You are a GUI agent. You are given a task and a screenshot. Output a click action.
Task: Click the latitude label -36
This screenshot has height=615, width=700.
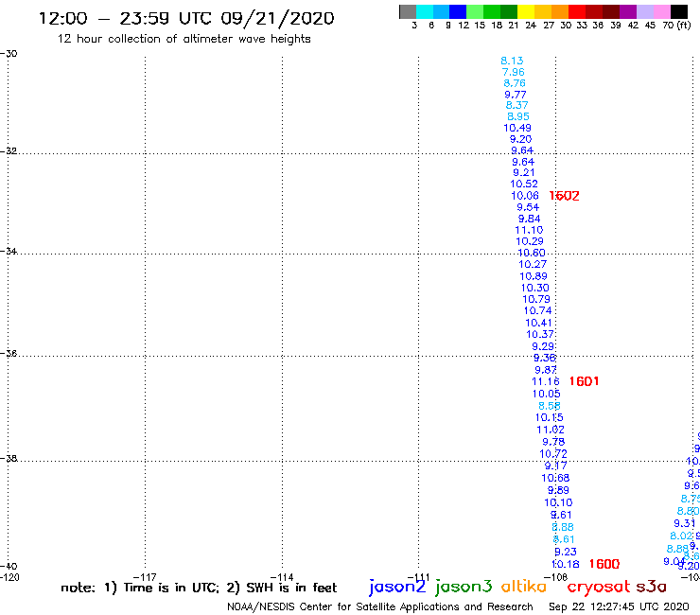coord(9,353)
